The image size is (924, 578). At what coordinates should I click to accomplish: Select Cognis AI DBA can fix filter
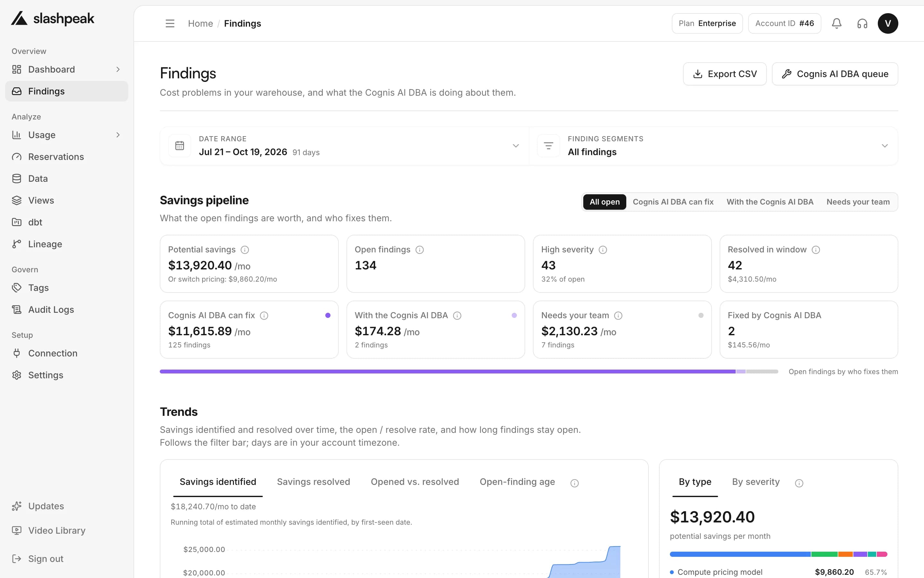pyautogui.click(x=673, y=202)
